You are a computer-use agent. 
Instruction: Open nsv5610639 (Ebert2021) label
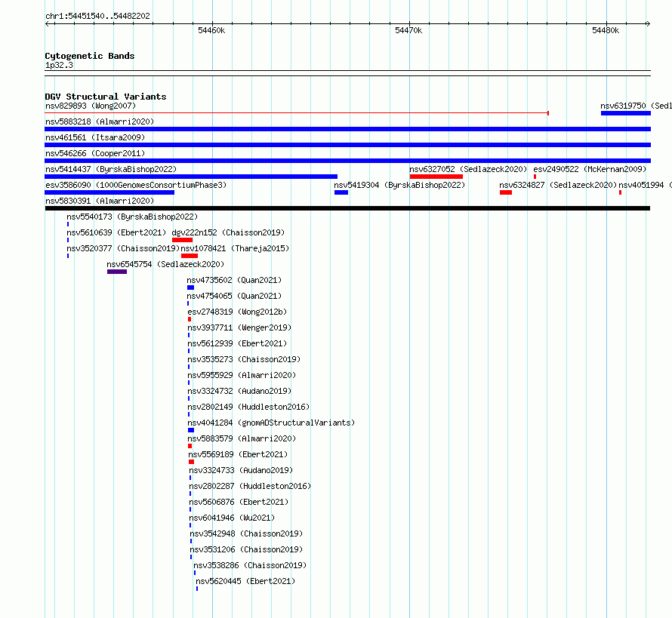click(x=116, y=232)
